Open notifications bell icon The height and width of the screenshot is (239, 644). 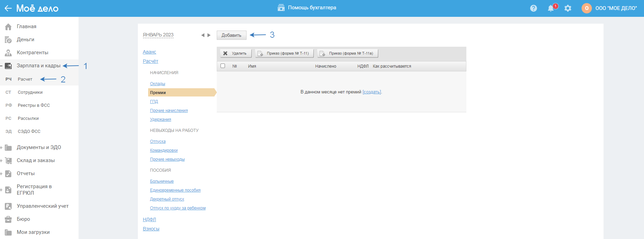pos(551,8)
